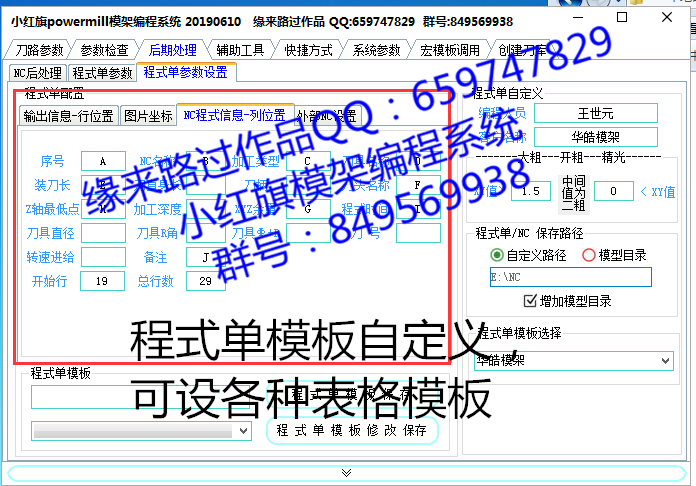Click the 中间值为二粗 label

573,193
